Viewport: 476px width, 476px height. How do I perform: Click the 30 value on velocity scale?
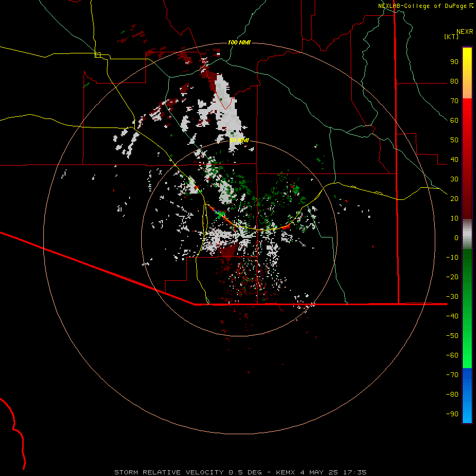pyautogui.click(x=454, y=179)
